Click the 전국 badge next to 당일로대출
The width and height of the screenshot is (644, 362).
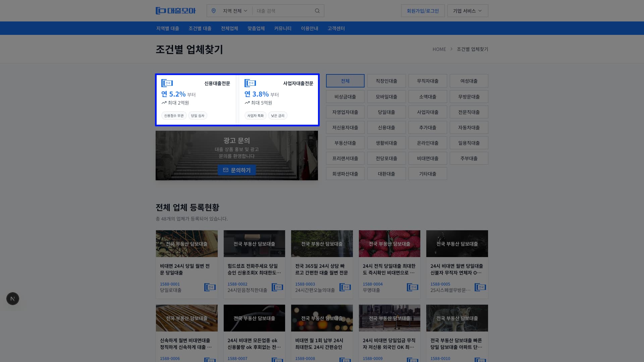click(210, 287)
